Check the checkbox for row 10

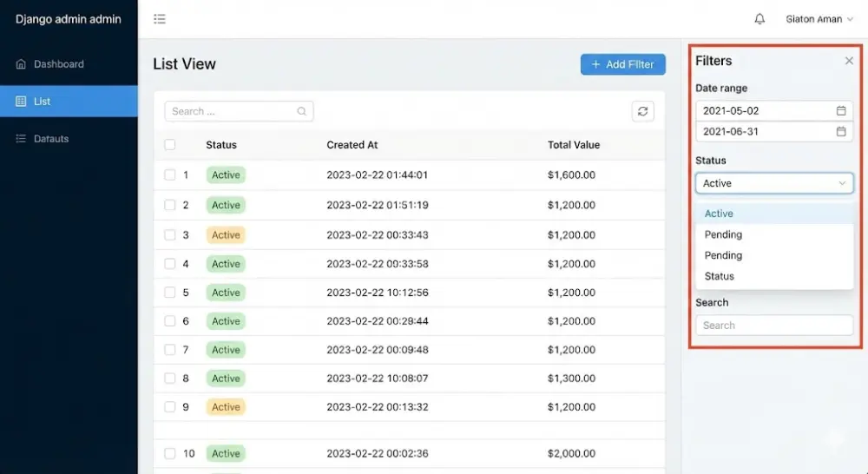pos(170,453)
